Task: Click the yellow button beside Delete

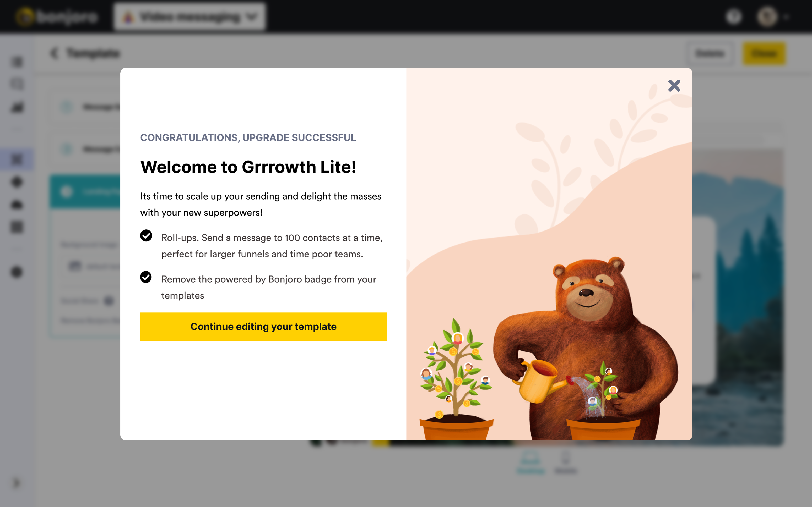Action: coord(764,53)
